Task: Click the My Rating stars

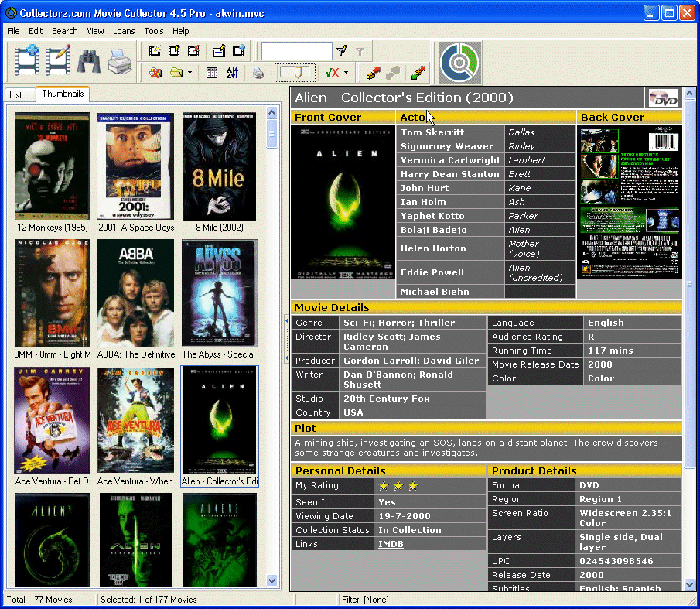Action: tap(398, 486)
